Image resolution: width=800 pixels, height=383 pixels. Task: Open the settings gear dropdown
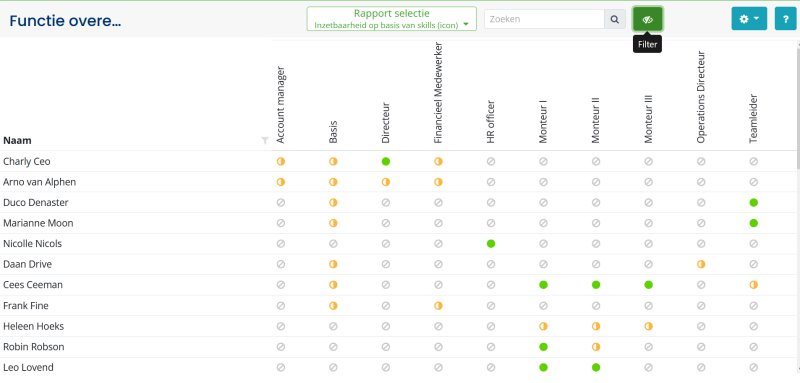[x=749, y=19]
